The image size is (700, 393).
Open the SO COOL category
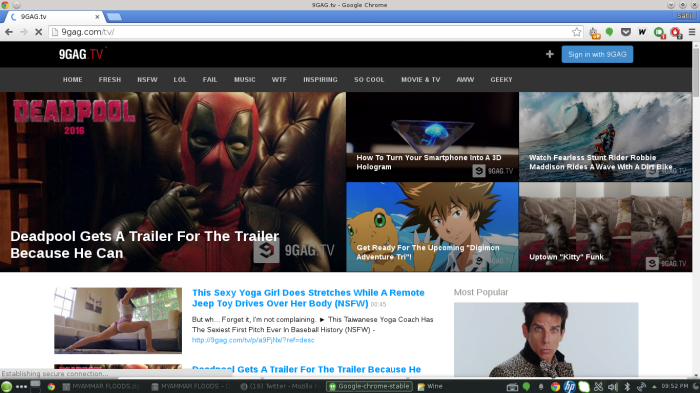369,79
